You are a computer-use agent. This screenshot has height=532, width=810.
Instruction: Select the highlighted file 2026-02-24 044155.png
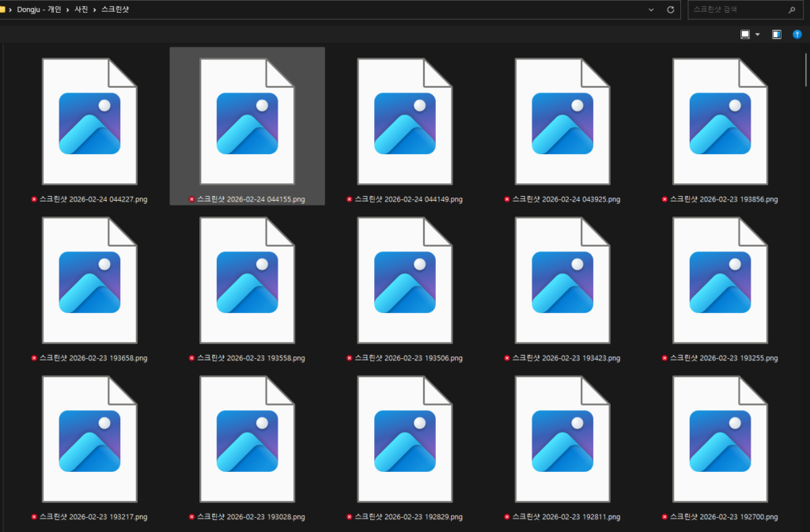pos(247,122)
